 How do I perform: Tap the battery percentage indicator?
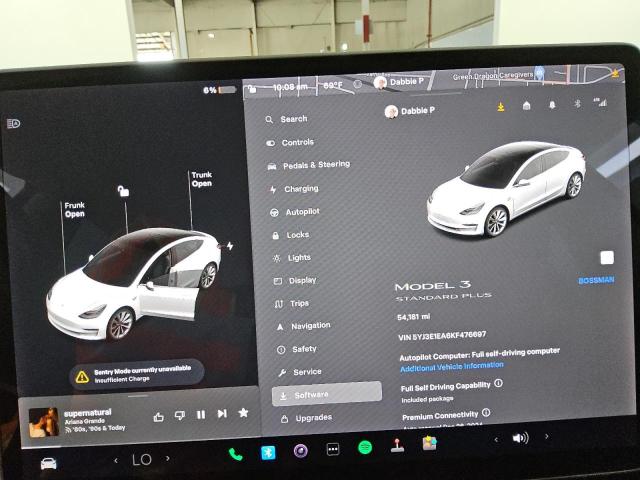click(220, 90)
